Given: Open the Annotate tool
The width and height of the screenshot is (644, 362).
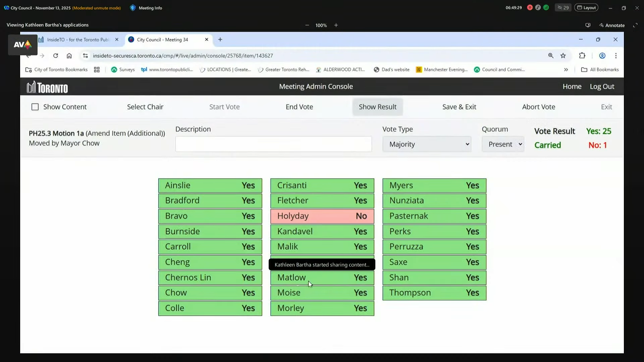Looking at the screenshot, I should (611, 25).
